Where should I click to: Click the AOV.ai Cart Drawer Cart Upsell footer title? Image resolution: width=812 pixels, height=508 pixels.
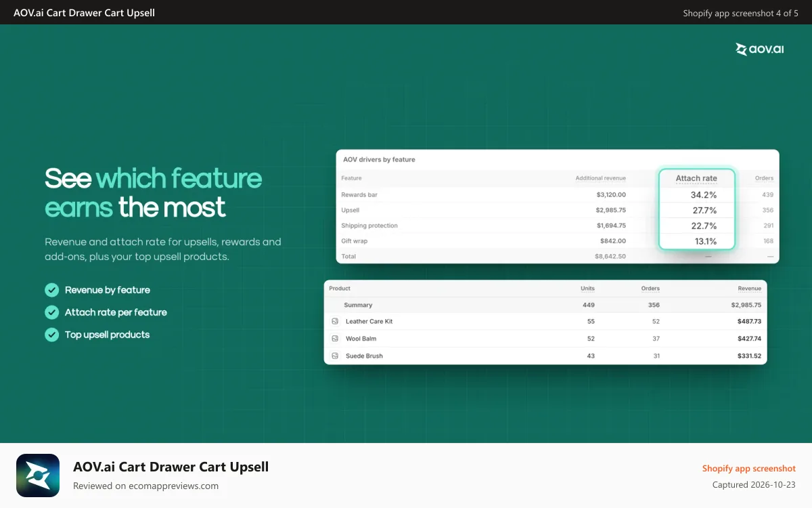click(x=171, y=467)
